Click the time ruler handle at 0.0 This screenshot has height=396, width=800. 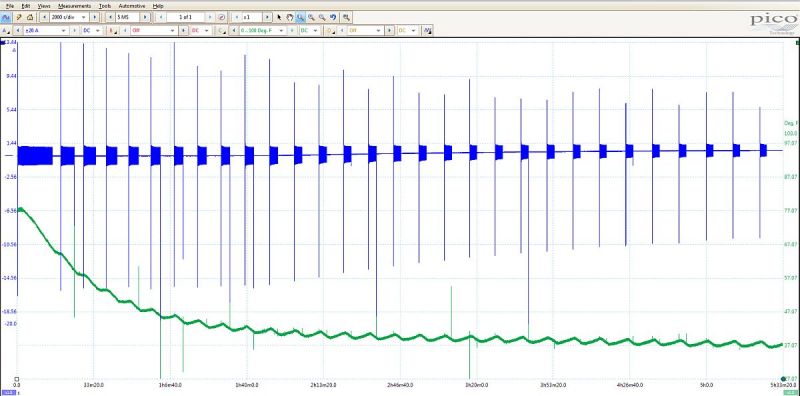(17, 379)
